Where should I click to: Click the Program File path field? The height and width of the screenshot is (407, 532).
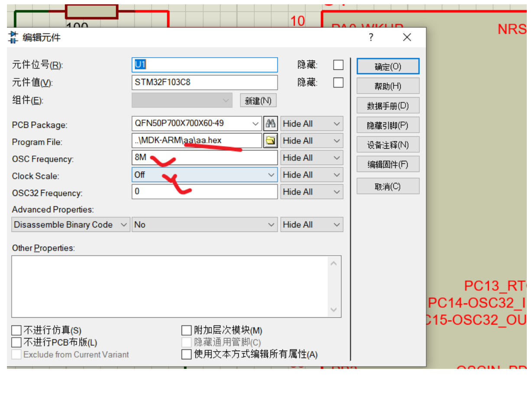[x=197, y=140]
